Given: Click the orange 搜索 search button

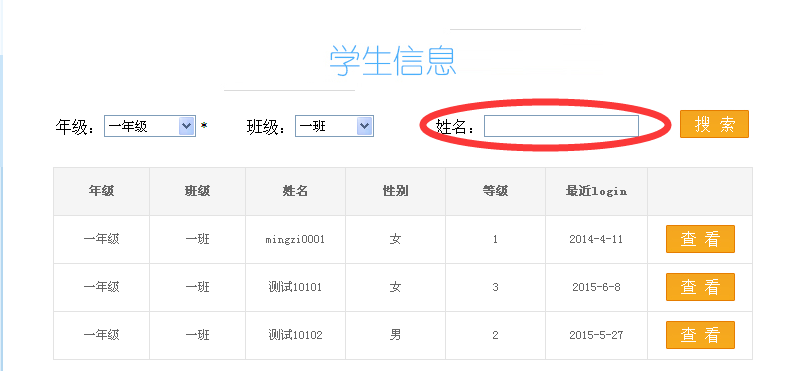Looking at the screenshot, I should 714,124.
